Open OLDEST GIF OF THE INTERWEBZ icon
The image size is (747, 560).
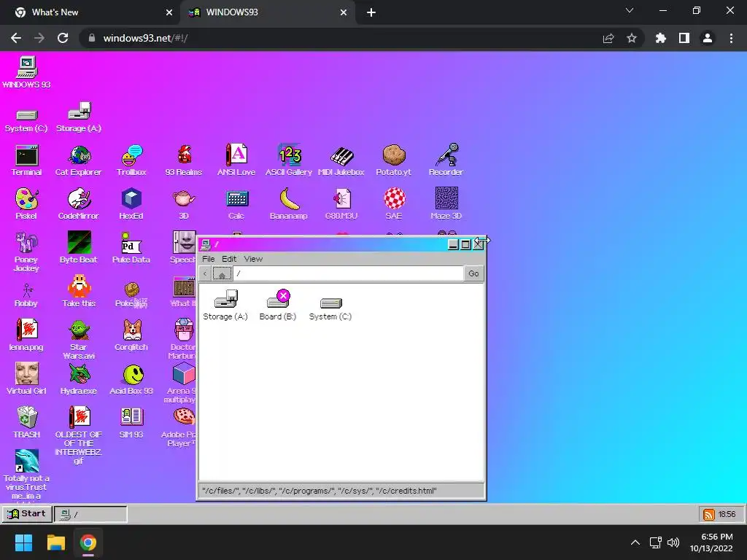pyautogui.click(x=79, y=435)
